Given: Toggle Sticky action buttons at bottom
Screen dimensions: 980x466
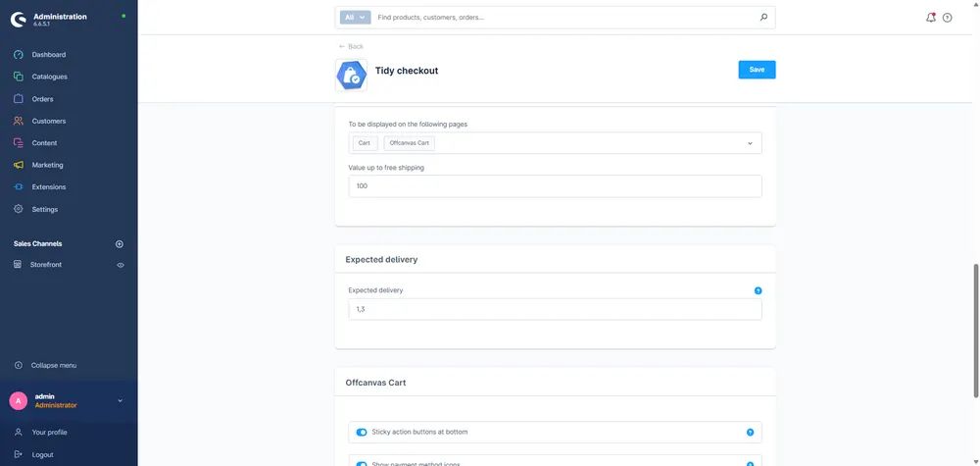Looking at the screenshot, I should [x=362, y=433].
